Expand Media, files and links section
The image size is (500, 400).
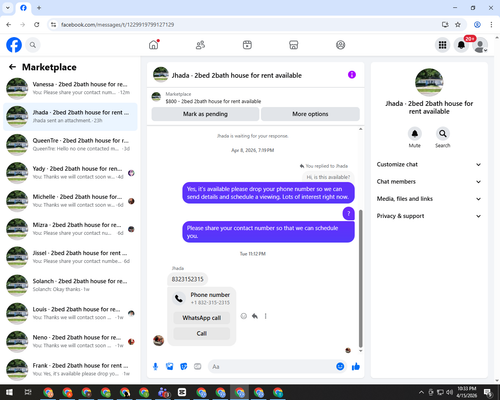point(429,199)
